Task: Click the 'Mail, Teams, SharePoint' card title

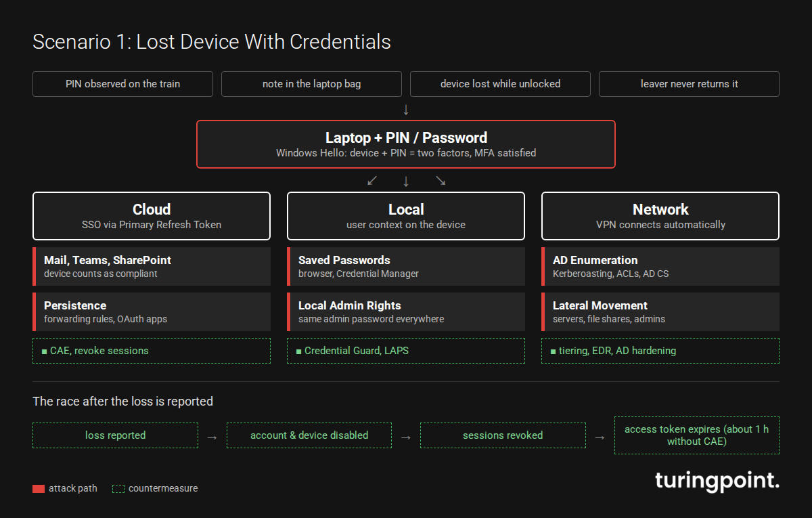Action: pos(108,260)
